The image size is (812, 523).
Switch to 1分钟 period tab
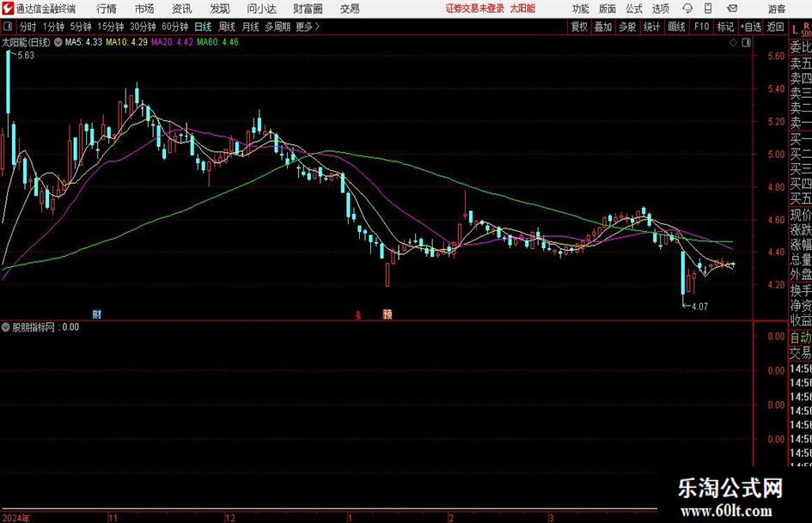[x=53, y=27]
